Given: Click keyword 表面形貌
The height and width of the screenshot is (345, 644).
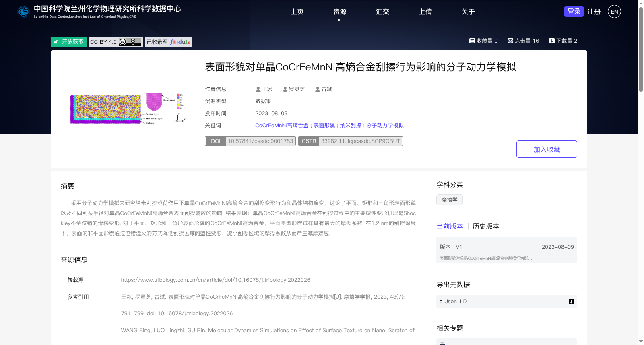Looking at the screenshot, I should [x=324, y=125].
